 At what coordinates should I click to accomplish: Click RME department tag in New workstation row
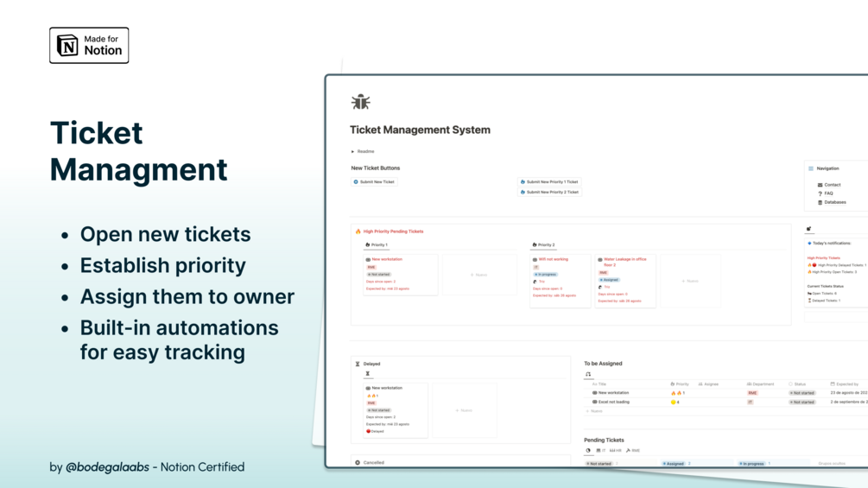click(x=752, y=393)
